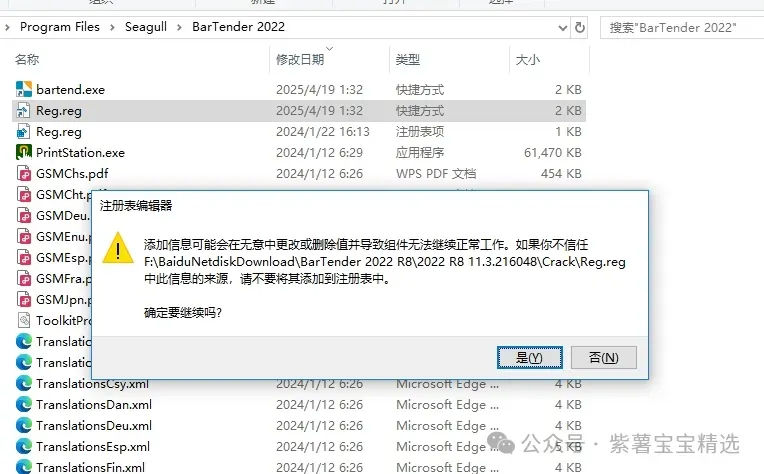Click the GSMChs.pdf file icon
764x474 pixels.
pyautogui.click(x=24, y=173)
